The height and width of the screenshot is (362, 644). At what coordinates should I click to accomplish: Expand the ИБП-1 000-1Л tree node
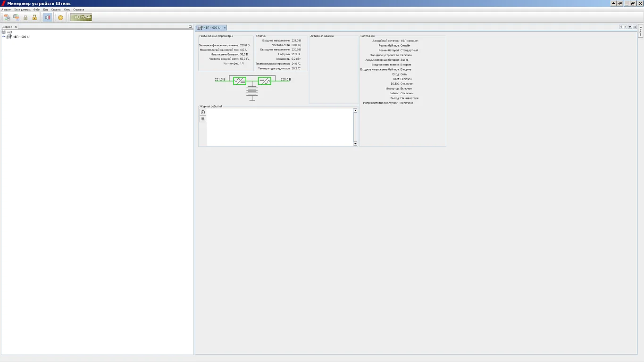point(3,36)
